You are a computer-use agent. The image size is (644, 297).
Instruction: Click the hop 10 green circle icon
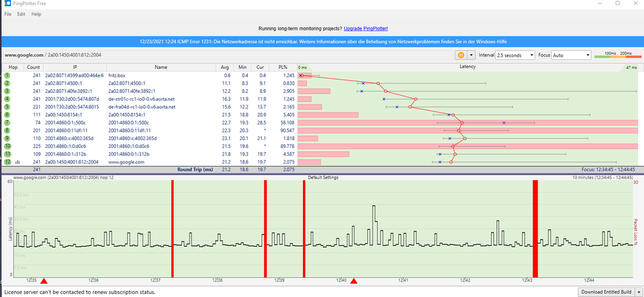click(x=7, y=146)
